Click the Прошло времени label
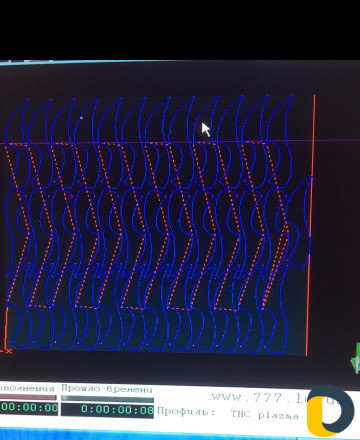The width and height of the screenshot is (360, 440). [x=107, y=389]
